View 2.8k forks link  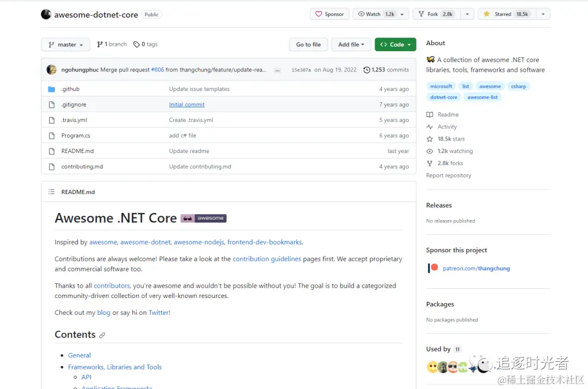coord(445,163)
